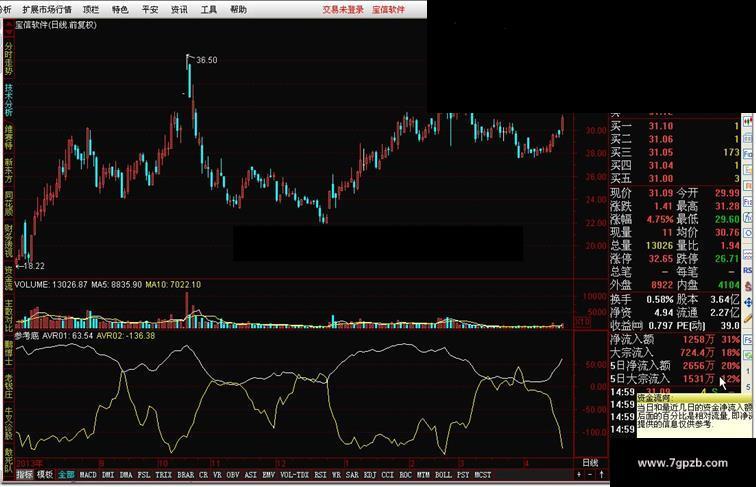Viewport: 756px width, 487px height.
Task: Open the 顶栏 menu
Action: 91,9
